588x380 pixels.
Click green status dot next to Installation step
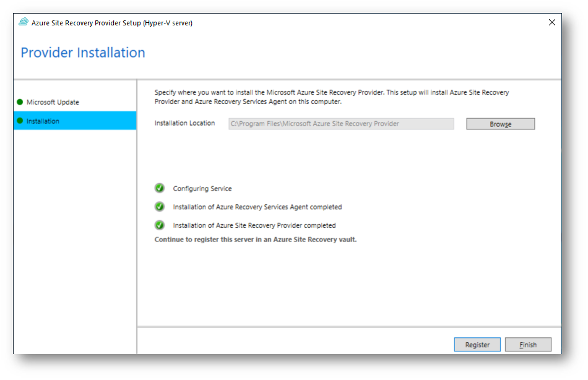coord(20,121)
